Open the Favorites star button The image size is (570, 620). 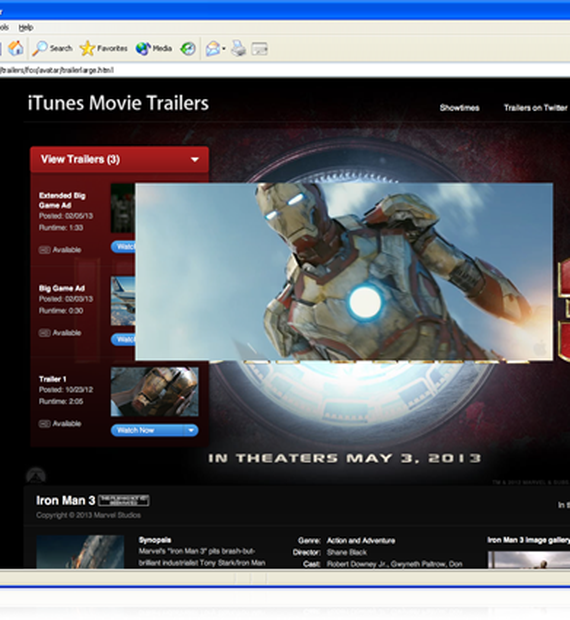tap(103, 48)
